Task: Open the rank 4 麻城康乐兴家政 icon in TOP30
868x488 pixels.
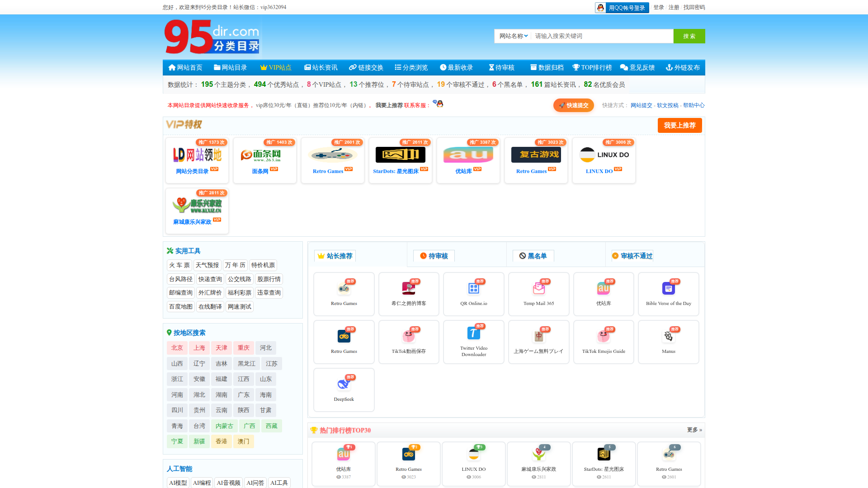Action: point(538,454)
